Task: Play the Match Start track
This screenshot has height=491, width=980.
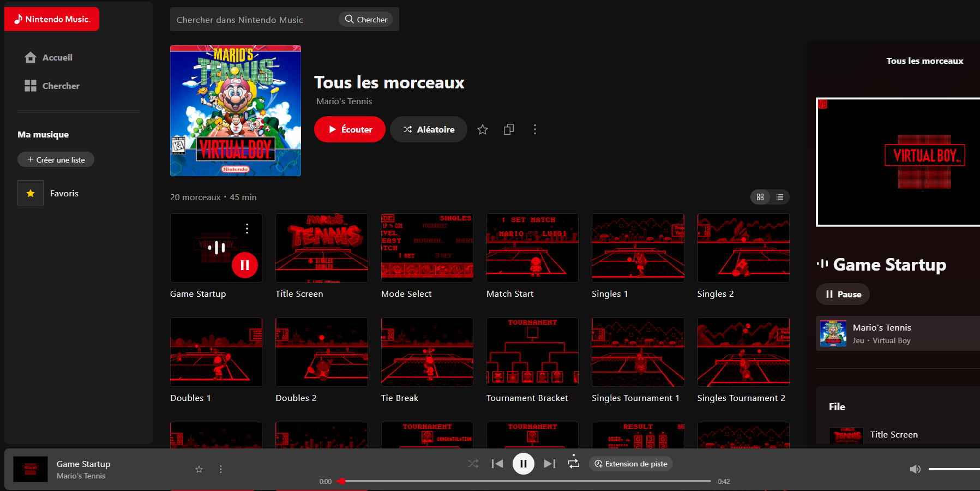Action: pyautogui.click(x=532, y=248)
